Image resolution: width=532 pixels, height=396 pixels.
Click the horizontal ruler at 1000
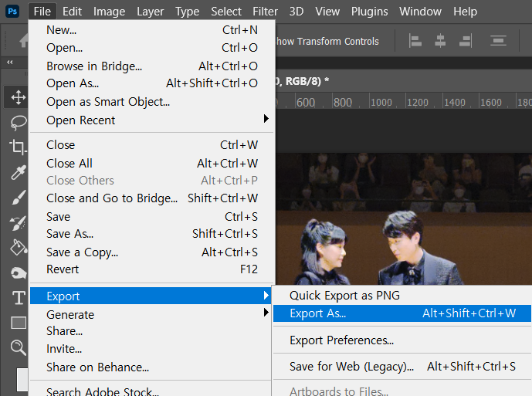pos(381,102)
